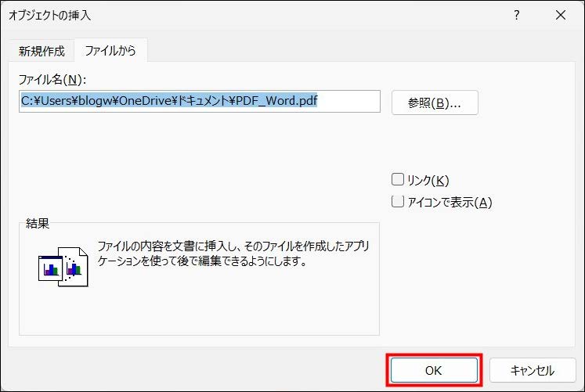Viewport: 585px width, 392px height.
Task: Click the chart window in result icon
Action: point(50,268)
